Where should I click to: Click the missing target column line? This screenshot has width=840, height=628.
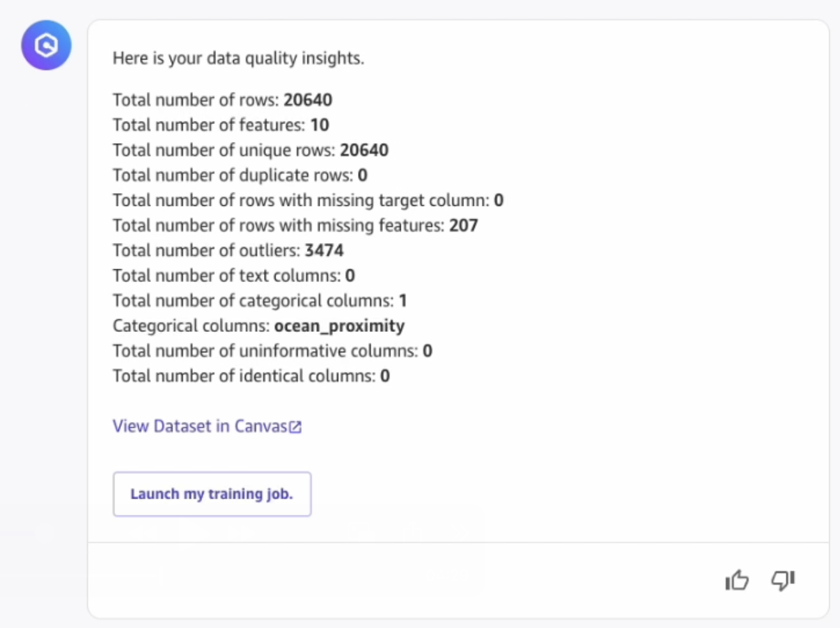[308, 200]
